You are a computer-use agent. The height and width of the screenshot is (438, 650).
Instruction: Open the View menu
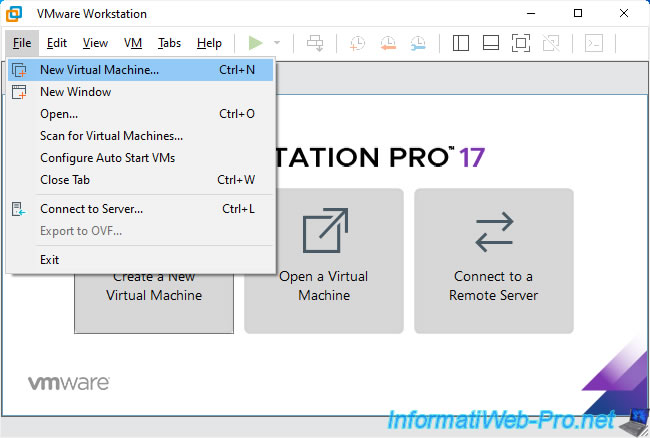(x=95, y=43)
